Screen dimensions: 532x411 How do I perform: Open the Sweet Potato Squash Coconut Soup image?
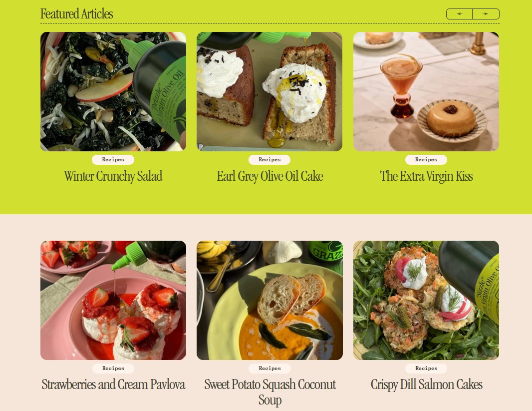pyautogui.click(x=269, y=300)
